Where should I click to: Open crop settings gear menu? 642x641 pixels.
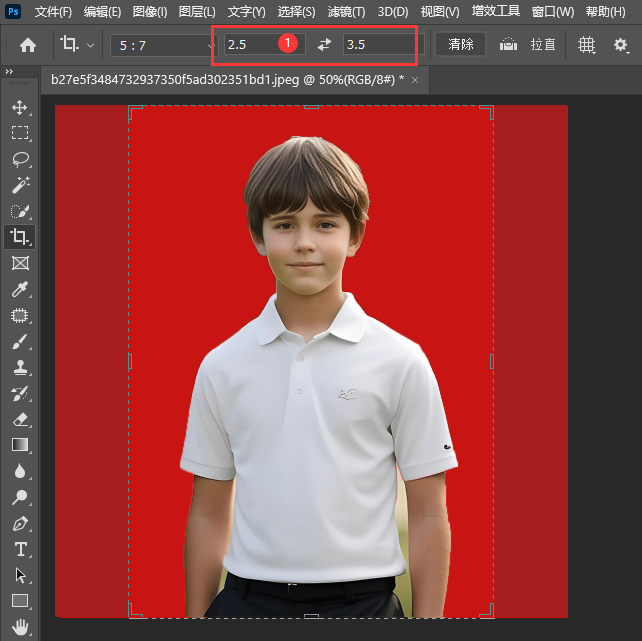tap(620, 45)
